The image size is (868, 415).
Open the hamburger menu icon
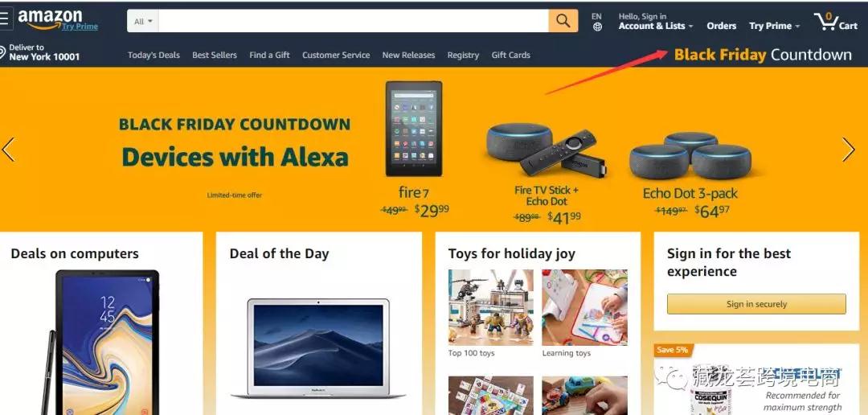pyautogui.click(x=5, y=18)
